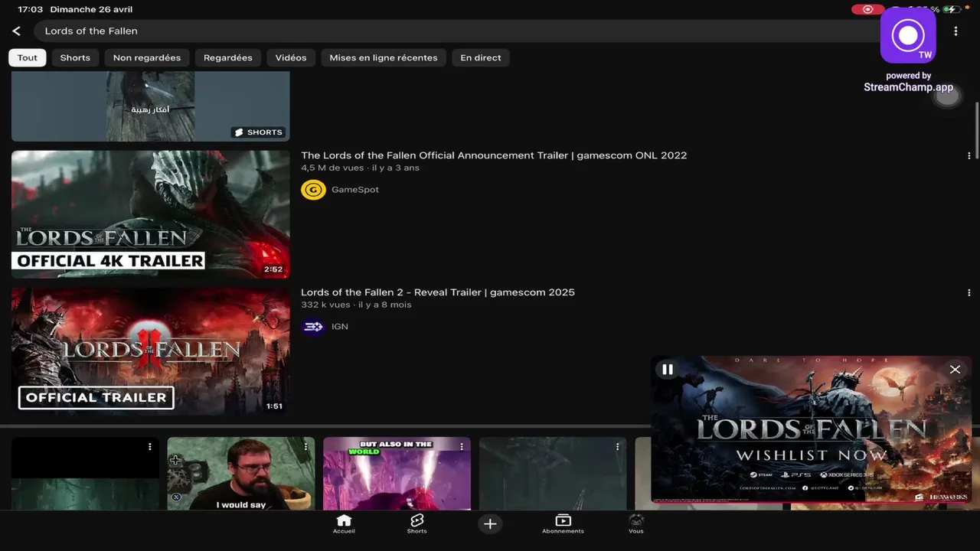This screenshot has width=980, height=551.
Task: Tap the GameSpot channel avatar
Action: coord(313,190)
